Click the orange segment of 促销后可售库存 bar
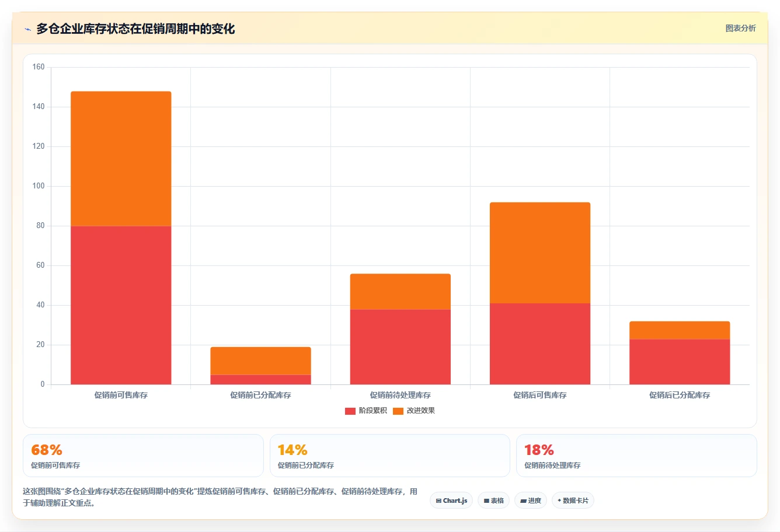Screen dimensions: 780x532 tap(540, 253)
